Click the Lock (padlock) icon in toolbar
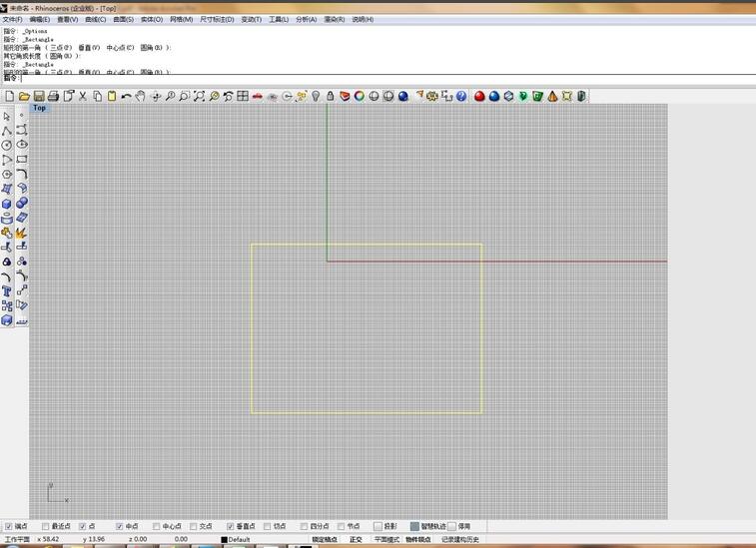Image resolution: width=756 pixels, height=548 pixels. click(x=331, y=96)
